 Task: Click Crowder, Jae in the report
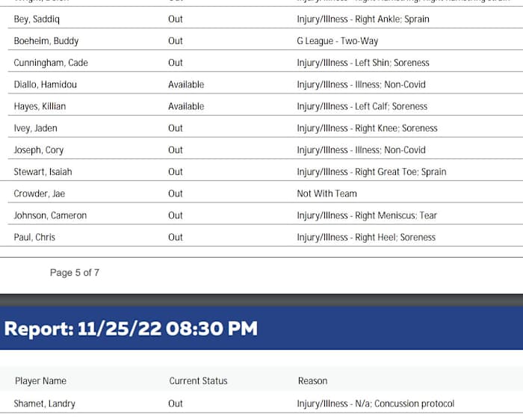coord(39,194)
